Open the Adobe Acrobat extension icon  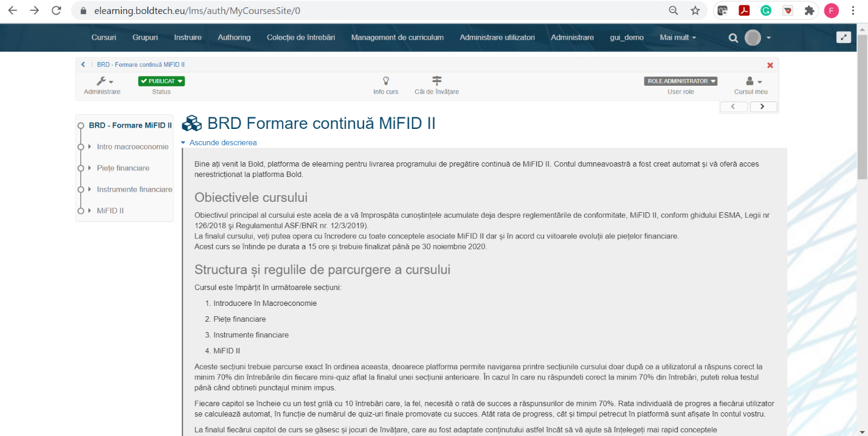743,10
